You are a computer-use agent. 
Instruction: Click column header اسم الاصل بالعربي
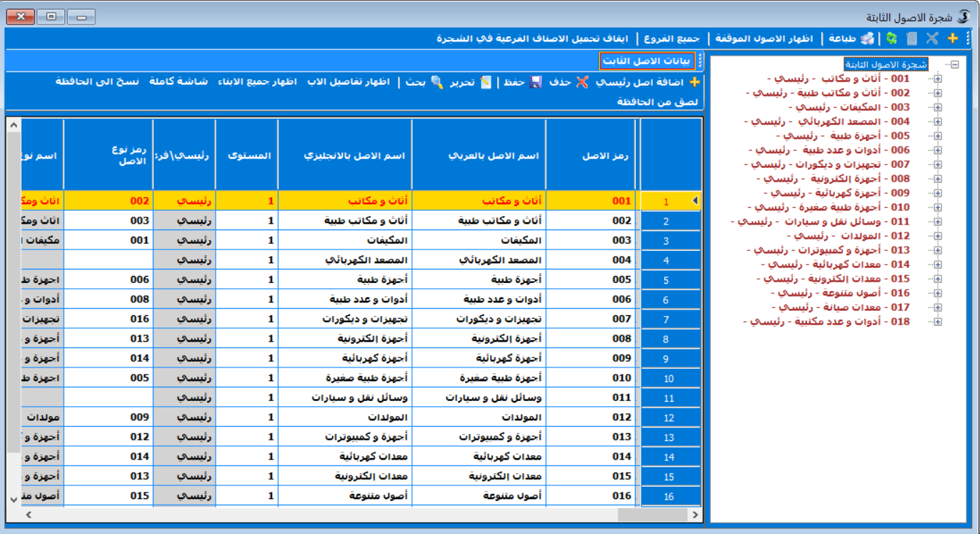click(x=479, y=155)
